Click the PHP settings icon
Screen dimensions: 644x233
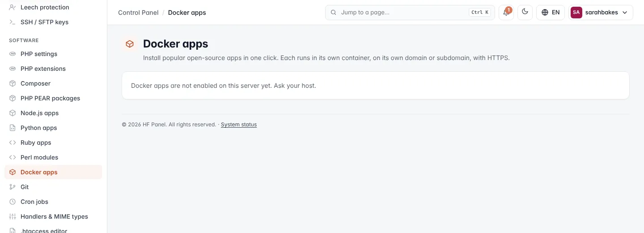click(x=13, y=54)
